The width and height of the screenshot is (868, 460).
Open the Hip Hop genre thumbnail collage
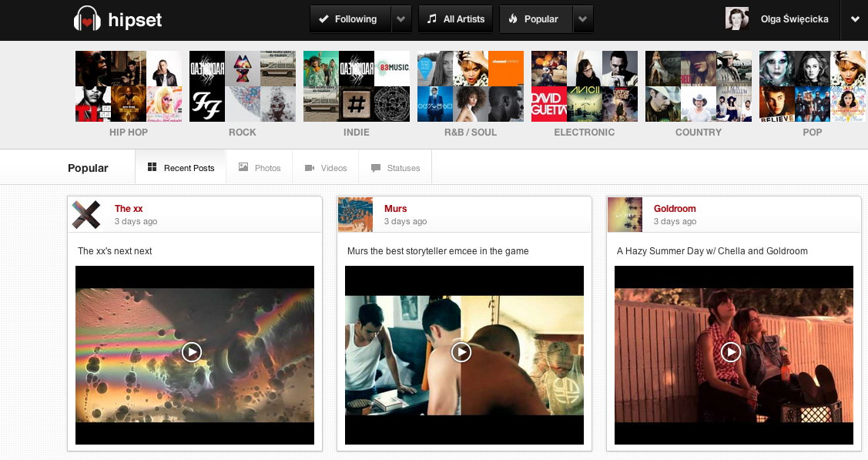(129, 86)
